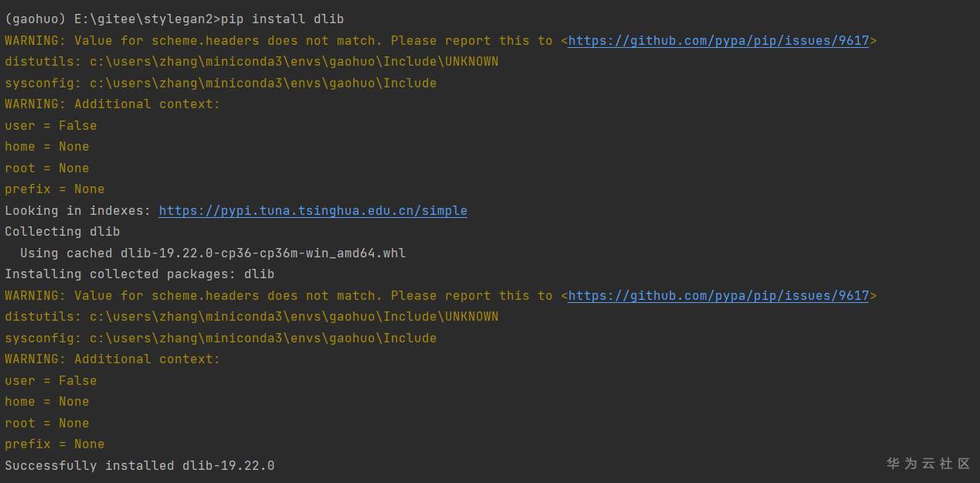
Task: Click the first "user = False" line
Action: (51, 125)
